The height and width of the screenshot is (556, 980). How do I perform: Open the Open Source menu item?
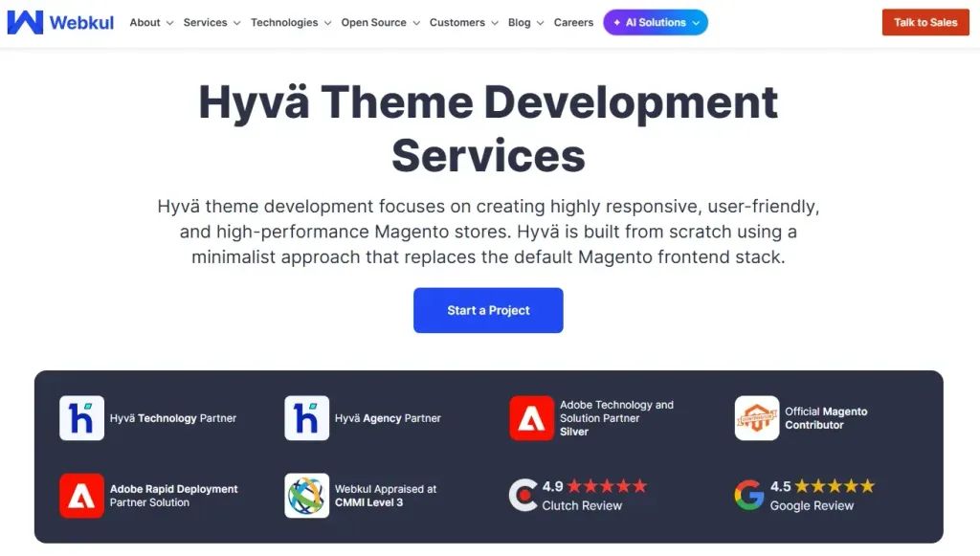[x=374, y=23]
